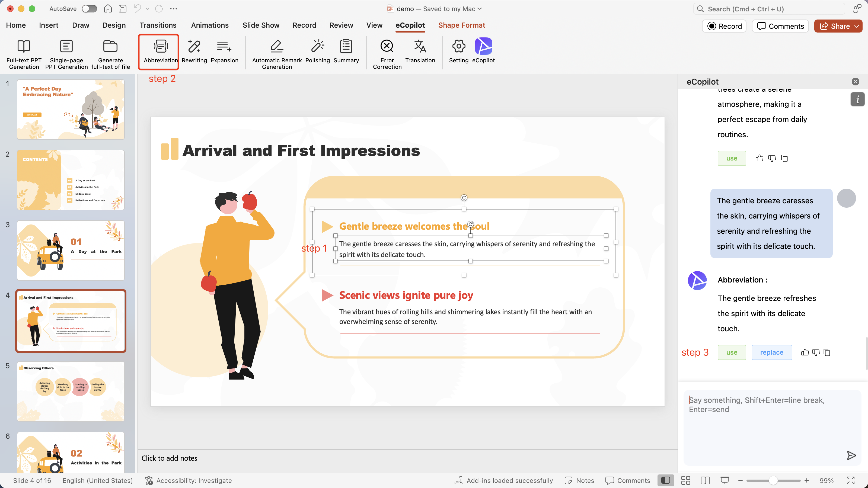Expand the demo document title dropdown

pyautogui.click(x=480, y=9)
